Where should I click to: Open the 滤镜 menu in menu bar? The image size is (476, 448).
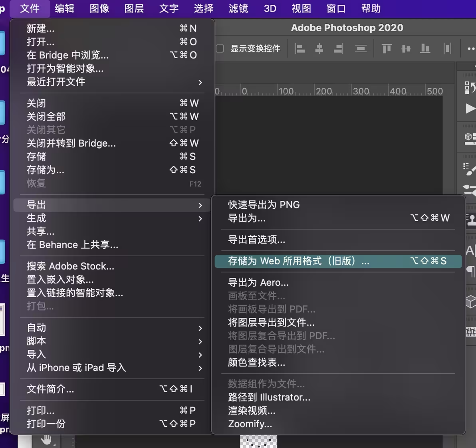point(238,8)
